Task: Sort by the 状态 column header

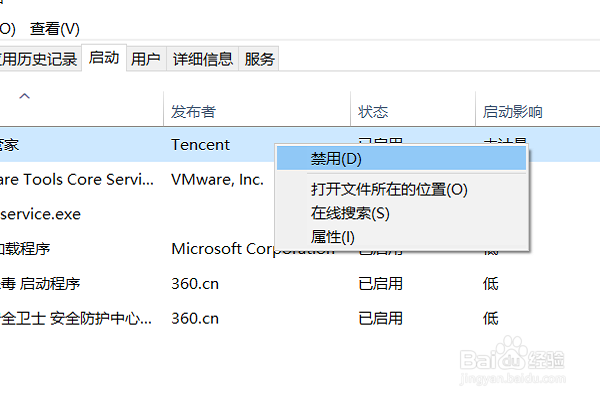Action: click(x=373, y=111)
